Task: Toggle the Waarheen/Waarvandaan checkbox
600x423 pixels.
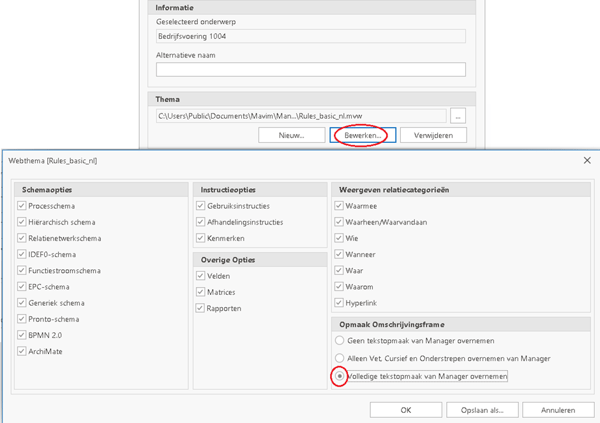Action: coord(340,222)
